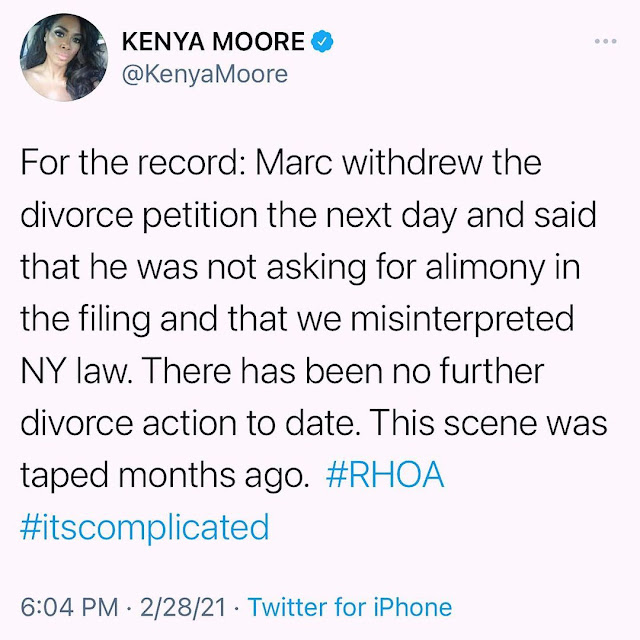The image size is (640, 640).
Task: Click the word "alimony" in the tweet
Action: click(x=485, y=267)
